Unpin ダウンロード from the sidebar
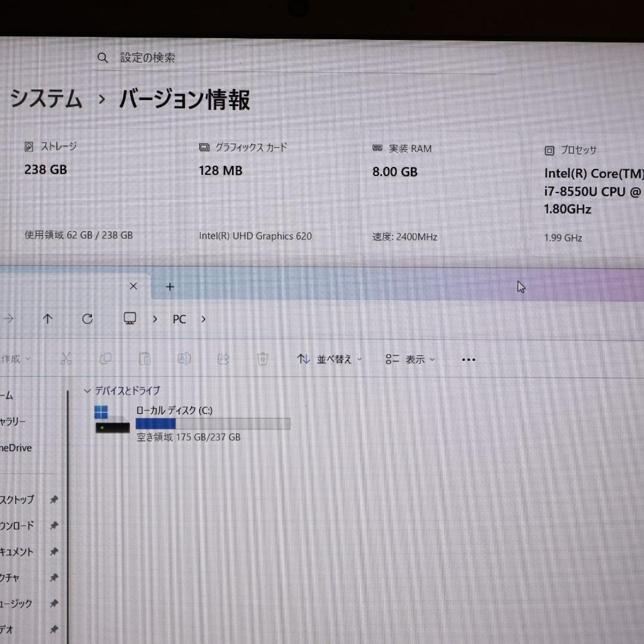Image resolution: width=644 pixels, height=644 pixels. [54, 526]
